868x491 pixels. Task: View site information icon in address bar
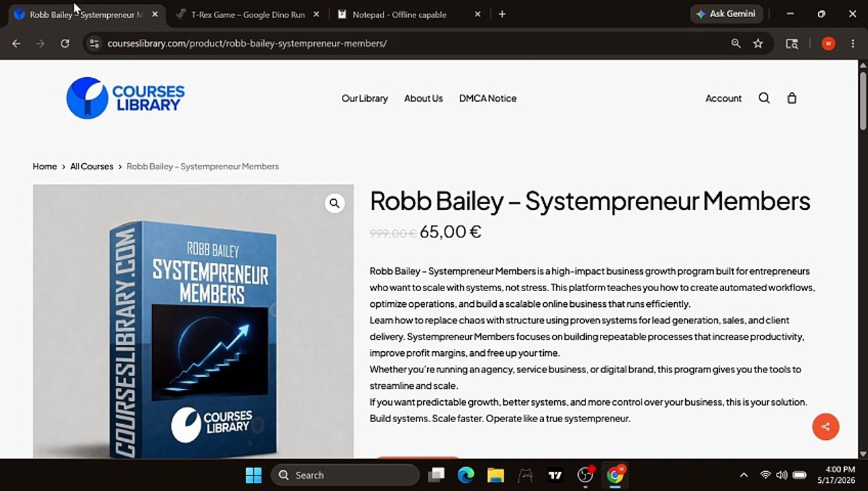(94, 43)
